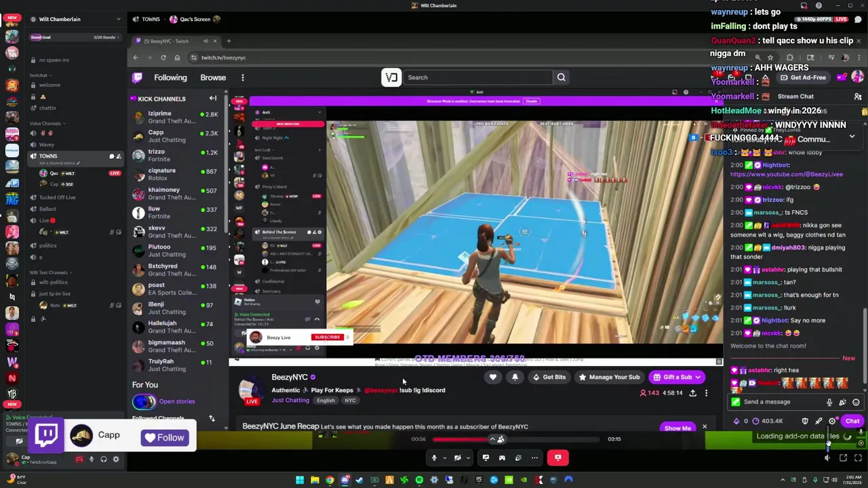
Task: Open more options ellipsis in call controls
Action: [534, 457]
